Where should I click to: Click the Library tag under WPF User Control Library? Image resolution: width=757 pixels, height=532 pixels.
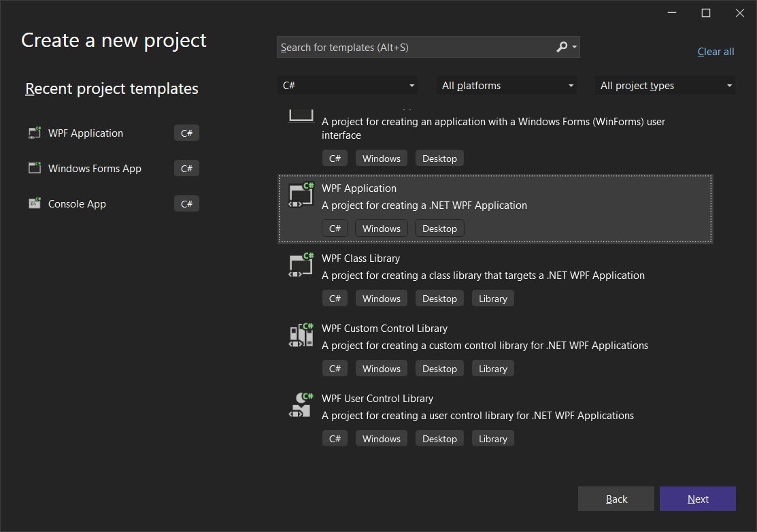pos(493,438)
